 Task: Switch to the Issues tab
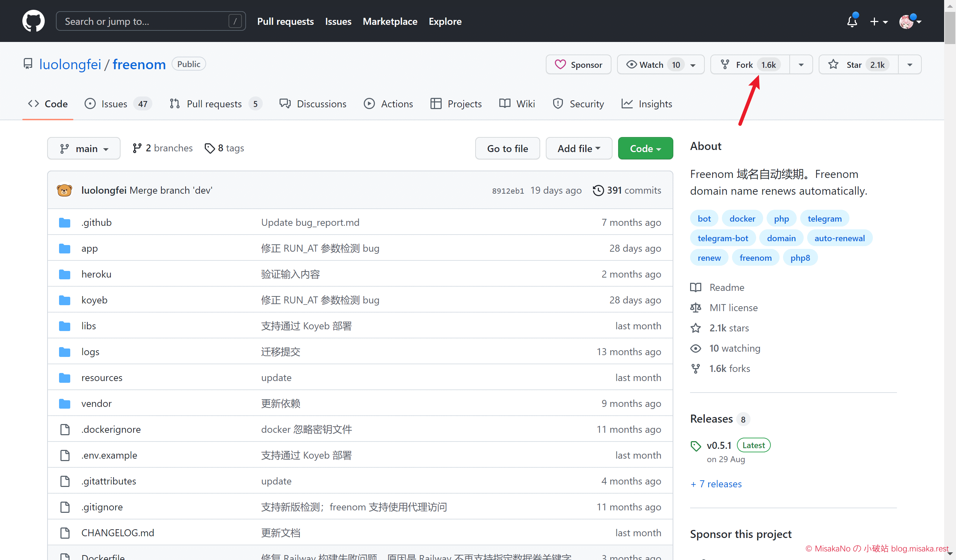click(x=114, y=103)
